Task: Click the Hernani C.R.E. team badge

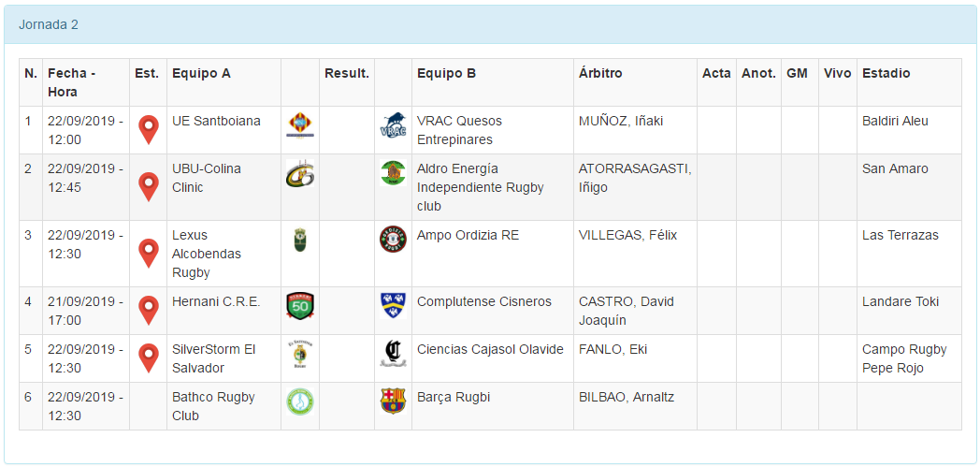Action: coord(299,305)
